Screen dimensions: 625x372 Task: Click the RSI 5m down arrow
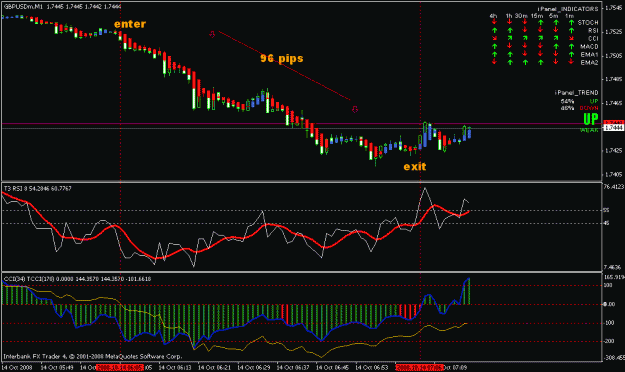click(x=556, y=30)
